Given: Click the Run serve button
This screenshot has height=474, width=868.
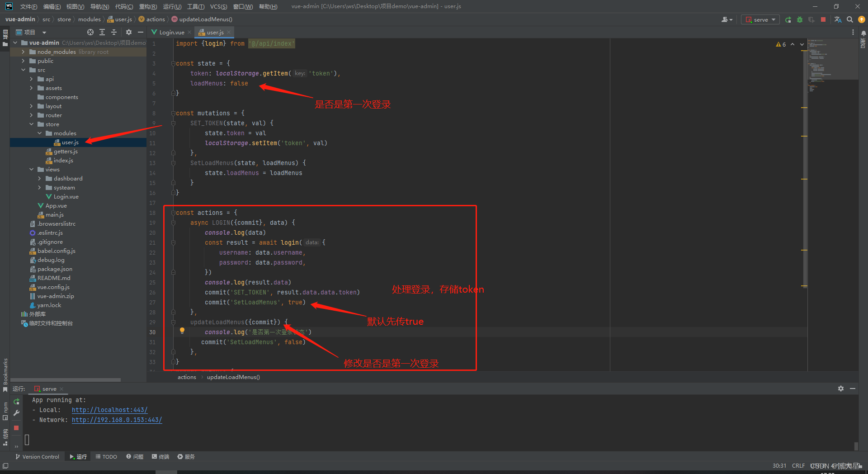Looking at the screenshot, I should (x=788, y=19).
